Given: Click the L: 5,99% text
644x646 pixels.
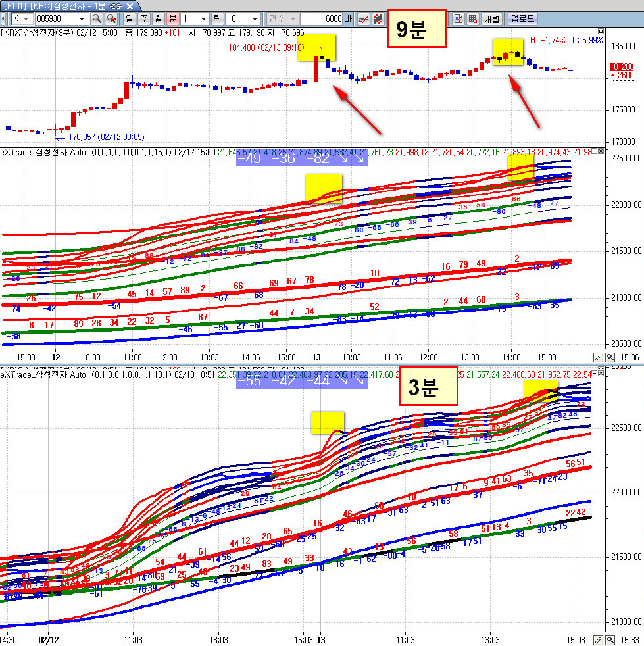Looking at the screenshot, I should pyautogui.click(x=587, y=40).
